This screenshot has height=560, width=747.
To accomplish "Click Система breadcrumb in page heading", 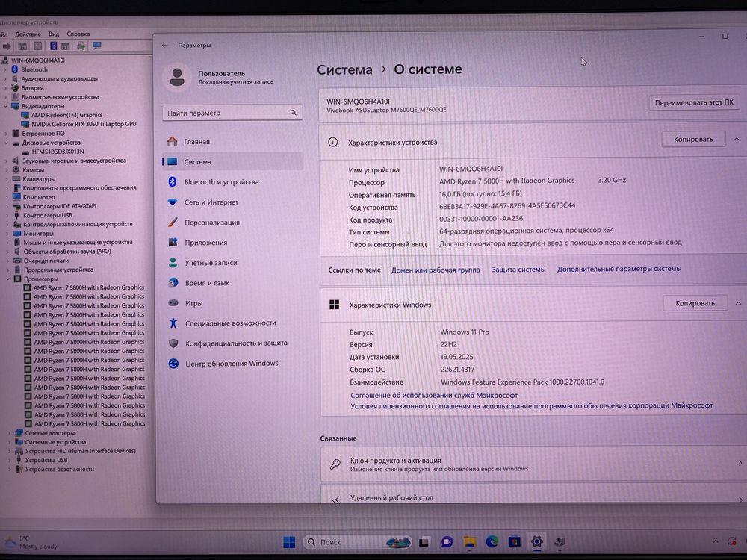I will pyautogui.click(x=344, y=69).
